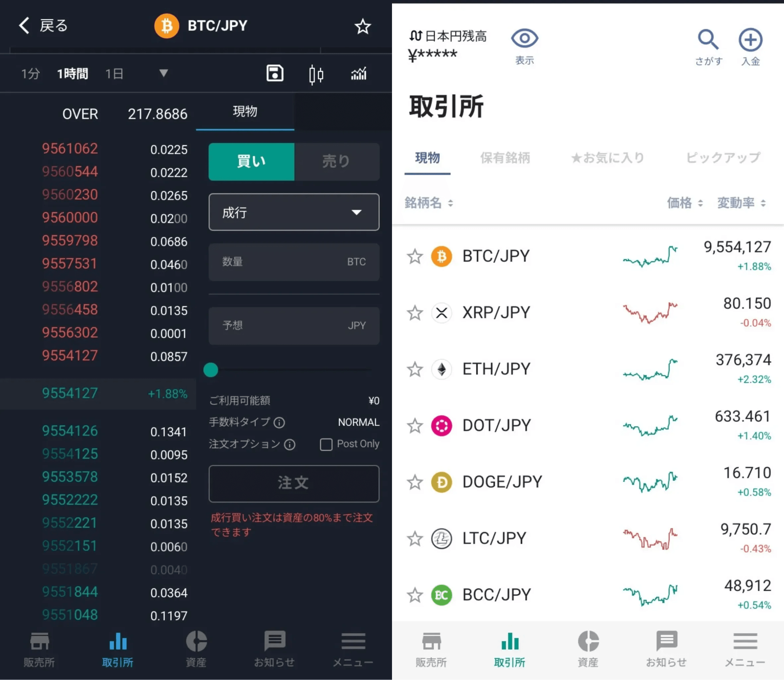Click the 注文 order button
784x680 pixels.
tap(294, 483)
